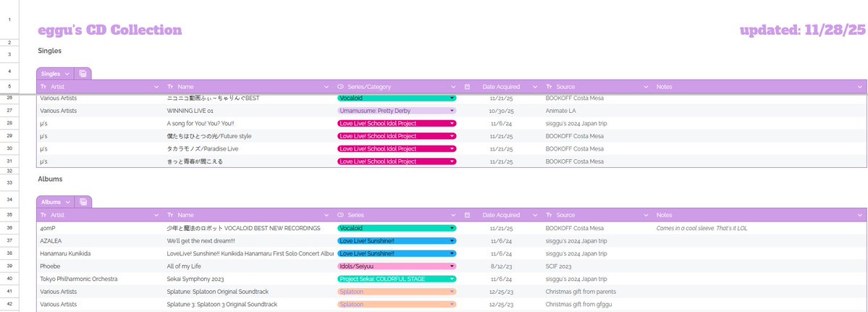Open Love Live chip for タカラモノズ row
This screenshot has height=312, width=868.
click(x=397, y=149)
